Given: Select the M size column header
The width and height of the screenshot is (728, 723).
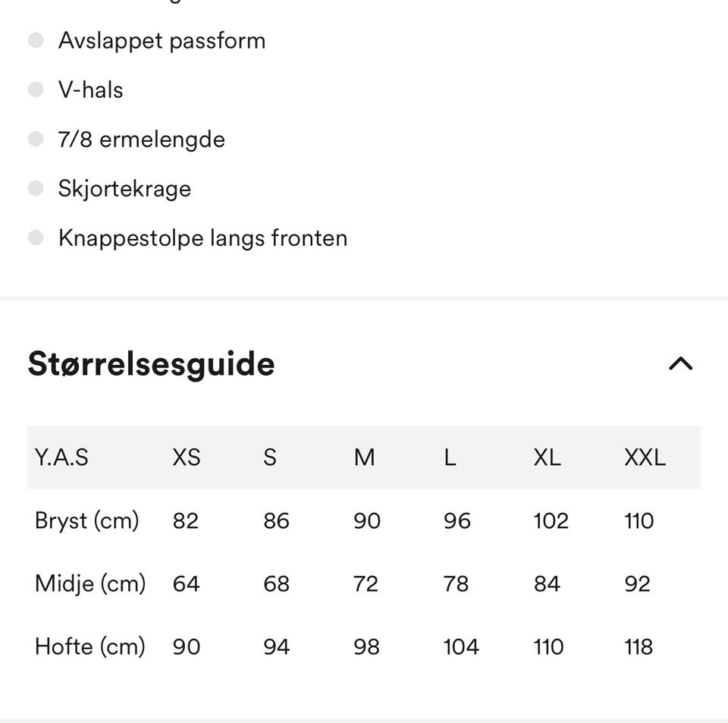Looking at the screenshot, I should click(365, 457).
